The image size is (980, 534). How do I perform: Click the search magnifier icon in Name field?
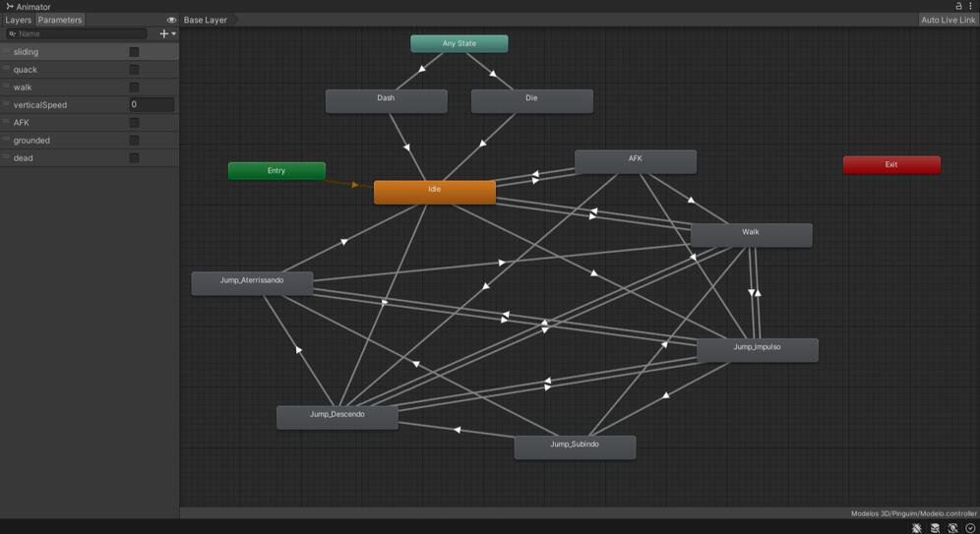point(12,33)
